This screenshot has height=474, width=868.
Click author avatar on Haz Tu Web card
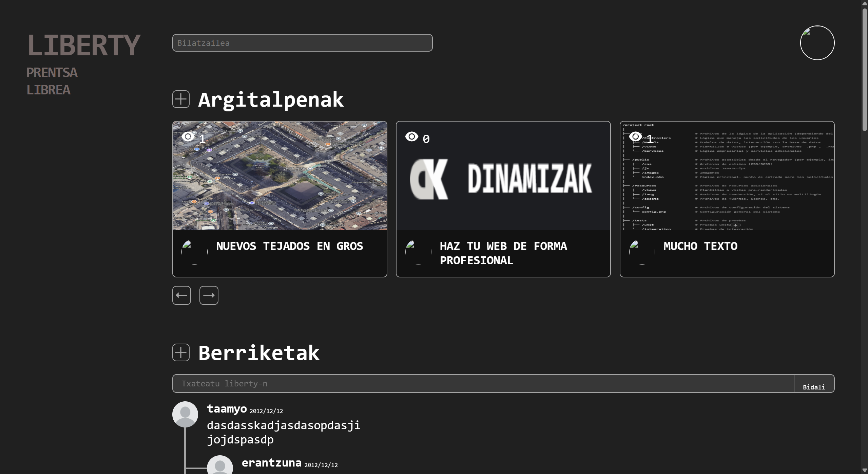[418, 252]
